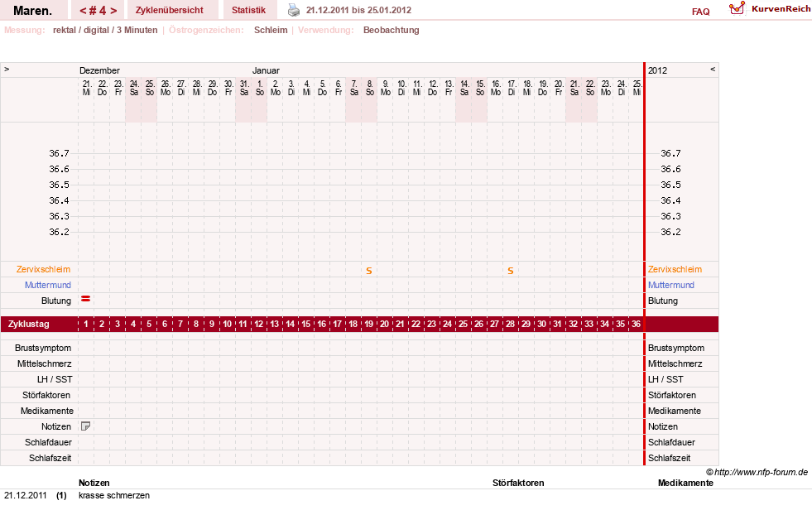Viewport: 812px width, 515px height.
Task: Click the left Zervixschleim row label
Action: [44, 269]
